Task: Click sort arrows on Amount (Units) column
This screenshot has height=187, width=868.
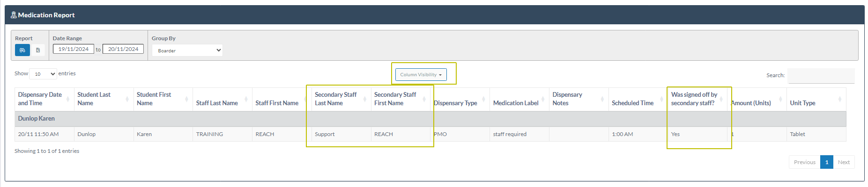Action: click(780, 99)
